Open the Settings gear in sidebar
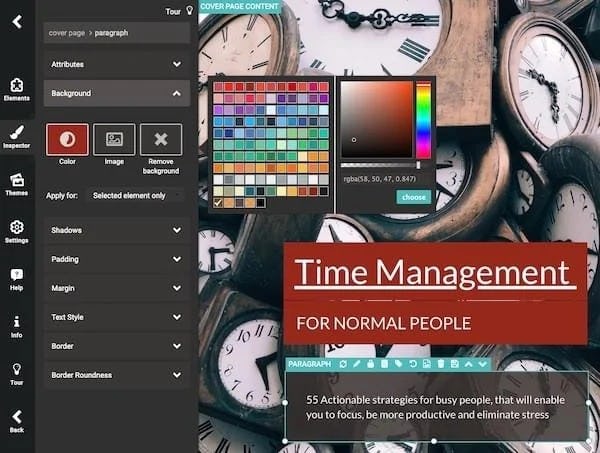 click(17, 231)
